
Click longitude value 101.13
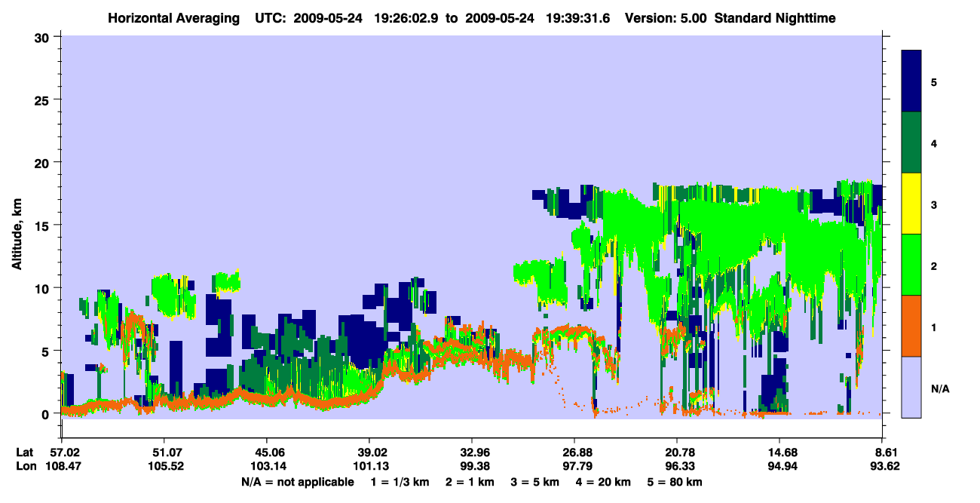(369, 467)
